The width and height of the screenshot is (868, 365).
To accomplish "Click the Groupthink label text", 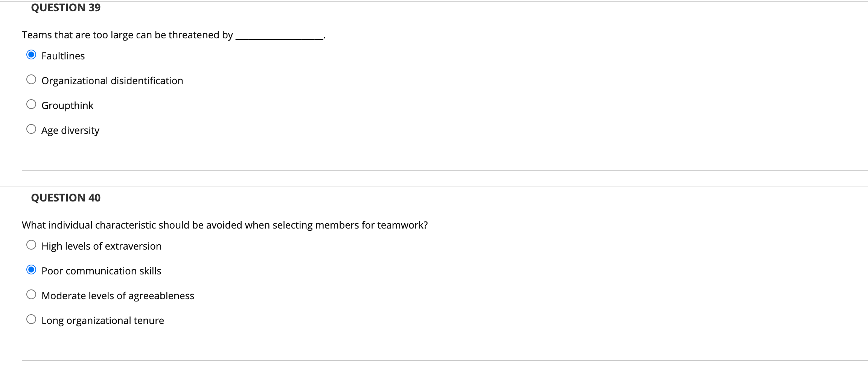I will tap(67, 105).
